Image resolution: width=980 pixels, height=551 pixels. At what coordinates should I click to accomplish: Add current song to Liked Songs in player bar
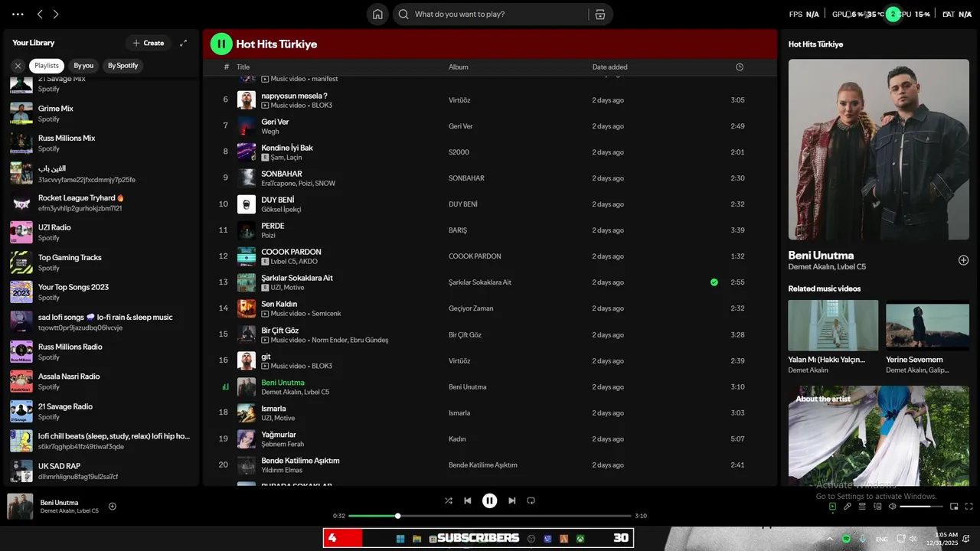coord(113,506)
